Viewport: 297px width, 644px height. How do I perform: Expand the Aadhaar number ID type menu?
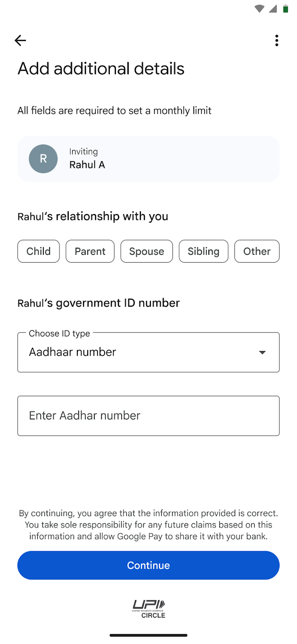[x=148, y=352]
